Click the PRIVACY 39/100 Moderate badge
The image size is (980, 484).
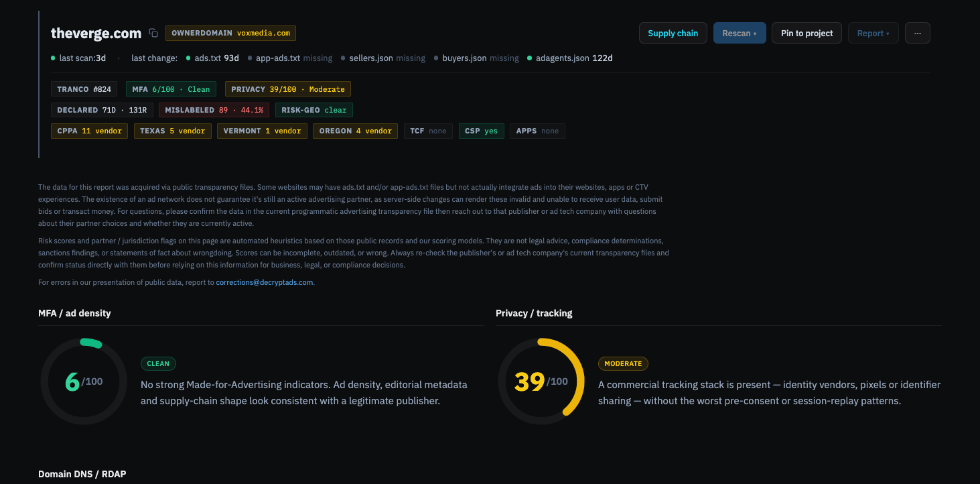click(x=288, y=89)
